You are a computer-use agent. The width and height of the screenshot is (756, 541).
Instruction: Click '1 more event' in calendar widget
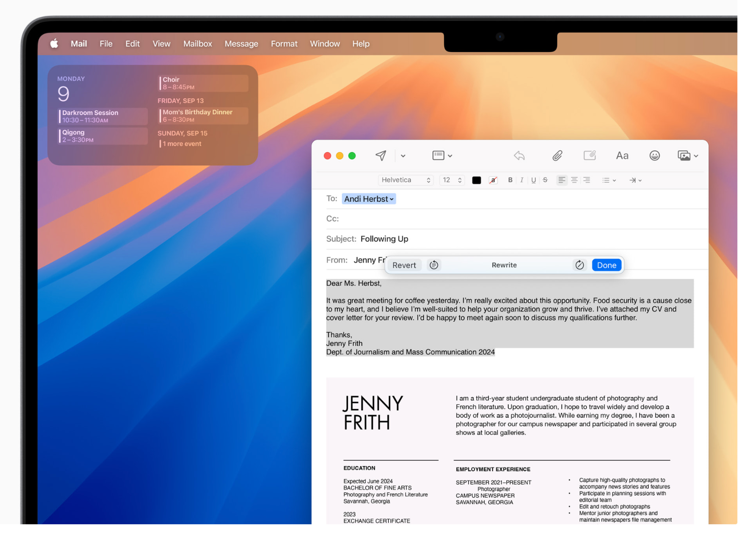182,144
